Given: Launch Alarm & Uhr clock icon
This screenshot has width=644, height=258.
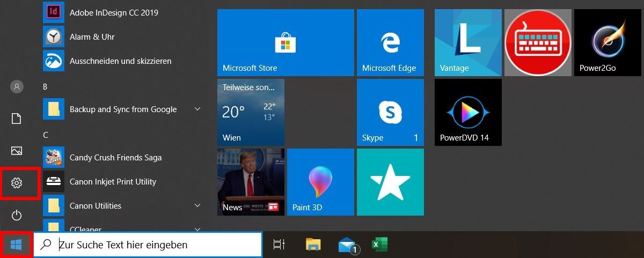Looking at the screenshot, I should [54, 36].
